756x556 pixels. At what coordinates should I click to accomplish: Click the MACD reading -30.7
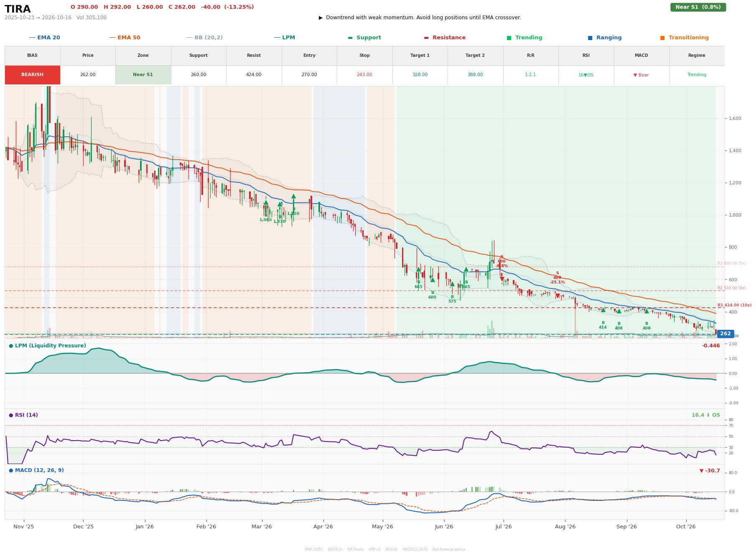tap(710, 471)
